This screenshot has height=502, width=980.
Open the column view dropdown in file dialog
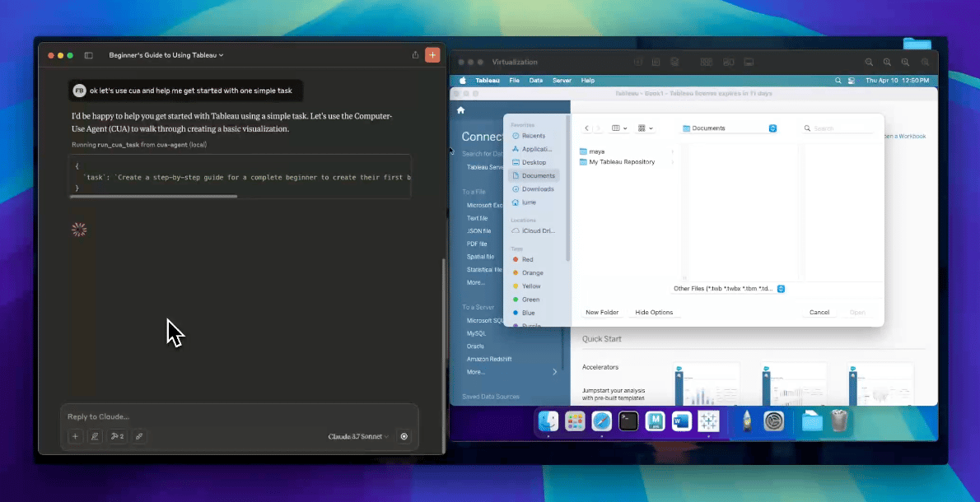click(619, 128)
